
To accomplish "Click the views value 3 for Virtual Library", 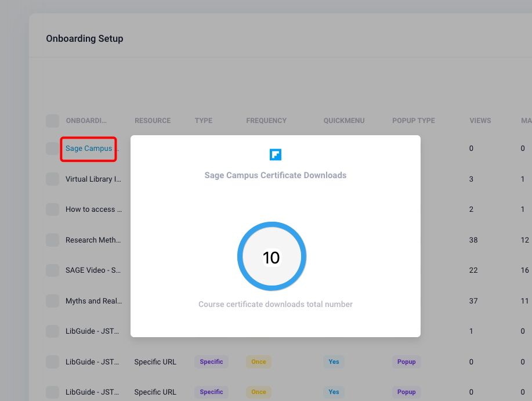I will tap(471, 179).
